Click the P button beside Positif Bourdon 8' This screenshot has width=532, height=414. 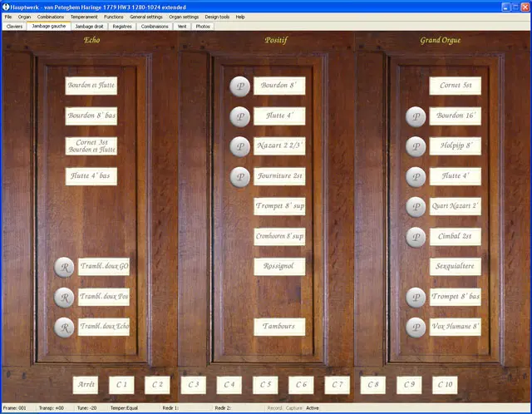(x=239, y=86)
